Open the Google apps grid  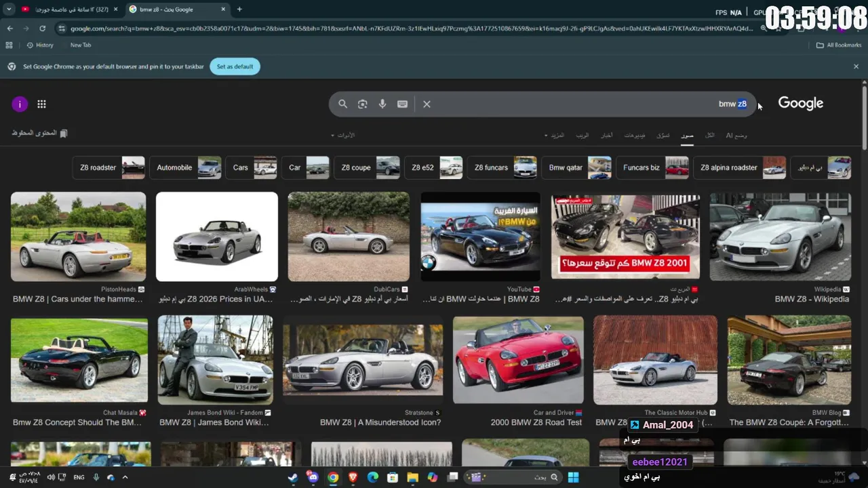tap(41, 104)
